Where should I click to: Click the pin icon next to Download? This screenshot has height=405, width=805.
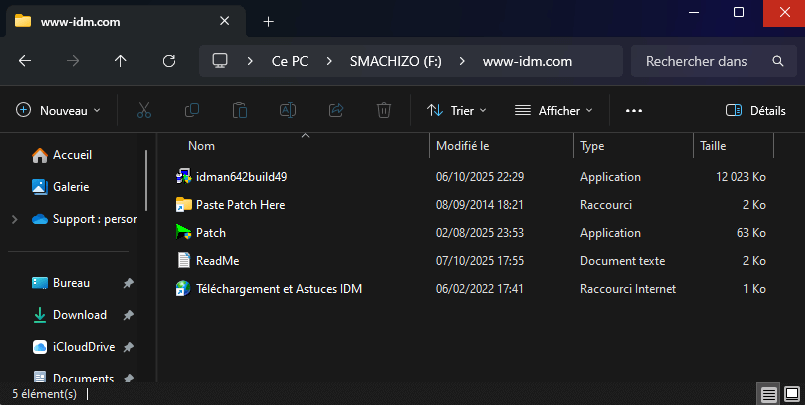point(128,315)
